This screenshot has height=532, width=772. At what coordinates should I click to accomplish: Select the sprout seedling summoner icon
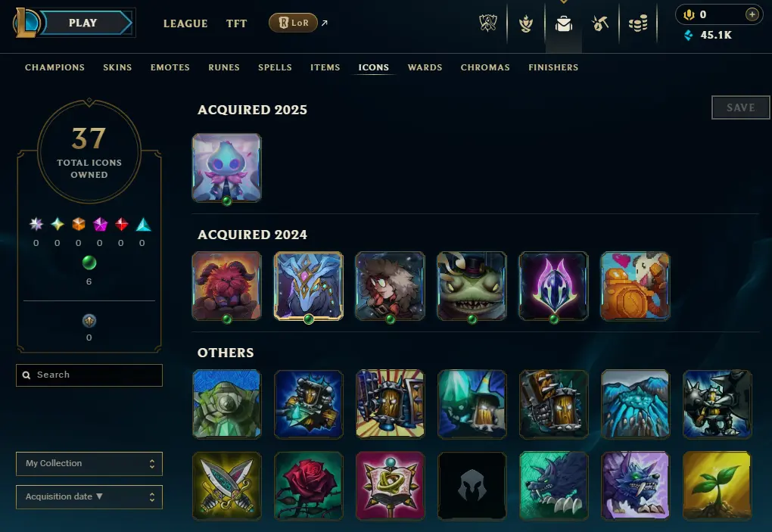pyautogui.click(x=717, y=486)
